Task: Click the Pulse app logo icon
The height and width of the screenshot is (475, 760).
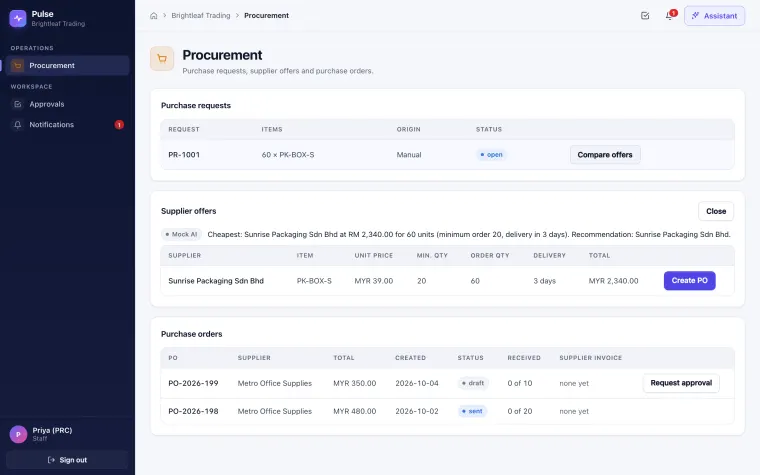Action: (x=18, y=18)
